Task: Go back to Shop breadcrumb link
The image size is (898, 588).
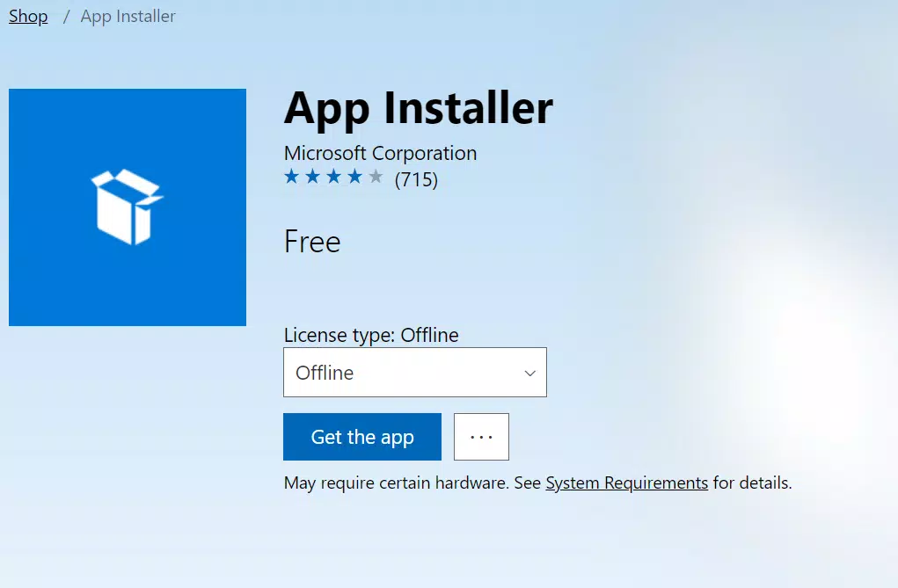Action: click(28, 16)
